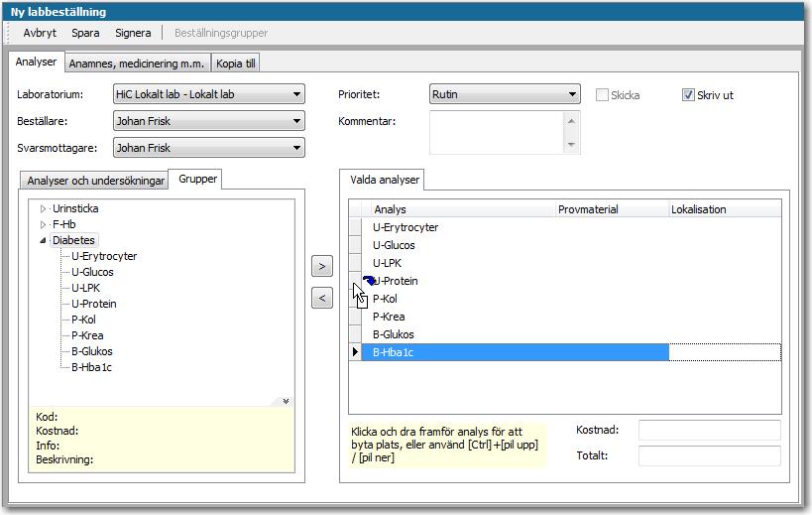Select B-Glukos in the Diabetes tree
The image size is (812, 515).
click(91, 351)
